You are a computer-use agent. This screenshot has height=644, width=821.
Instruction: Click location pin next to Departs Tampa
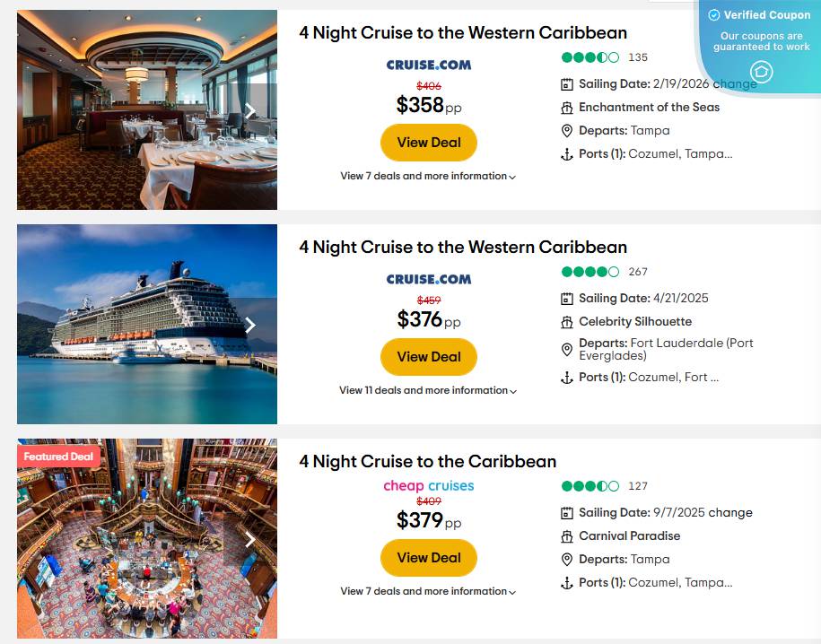tap(567, 130)
